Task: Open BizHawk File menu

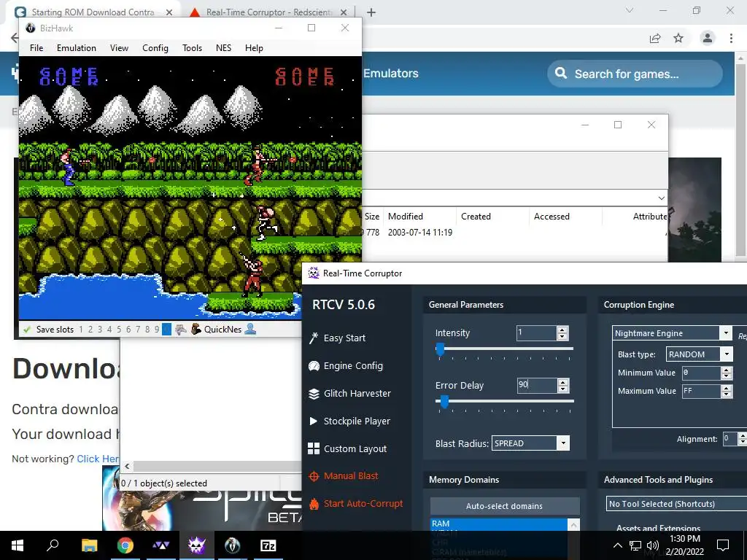Action: tap(36, 47)
